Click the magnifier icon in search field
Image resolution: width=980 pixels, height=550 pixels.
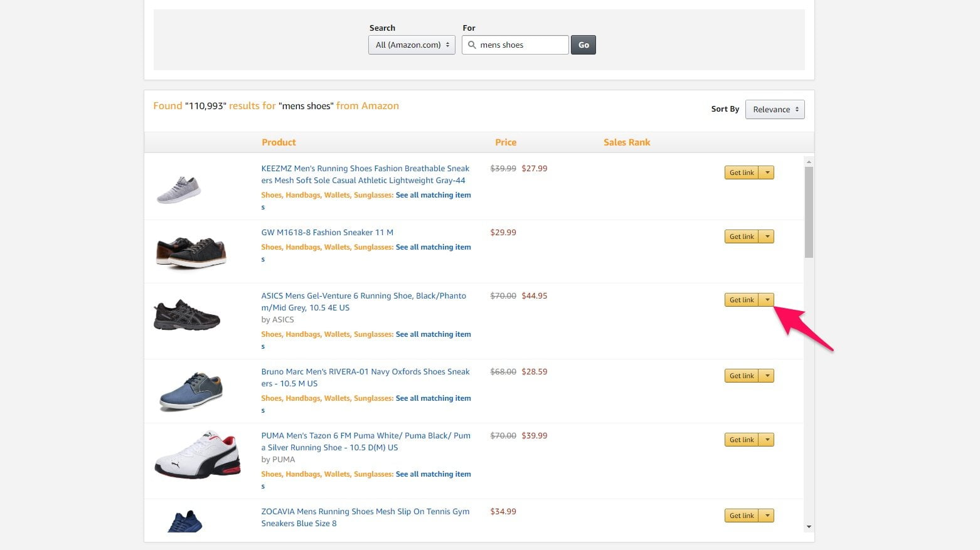click(x=472, y=45)
